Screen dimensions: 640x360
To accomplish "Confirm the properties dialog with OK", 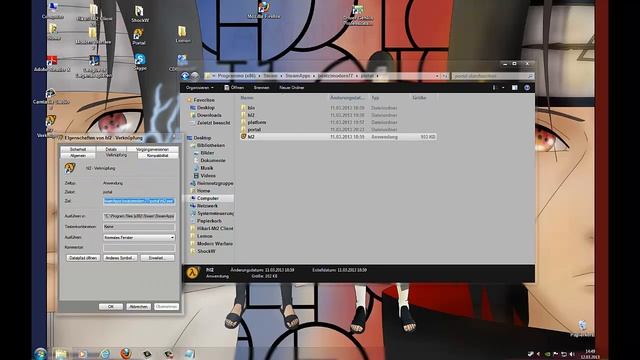I will [x=111, y=307].
